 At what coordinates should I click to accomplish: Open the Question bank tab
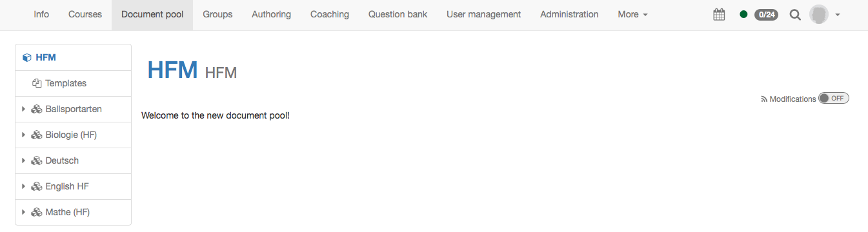[x=398, y=14]
